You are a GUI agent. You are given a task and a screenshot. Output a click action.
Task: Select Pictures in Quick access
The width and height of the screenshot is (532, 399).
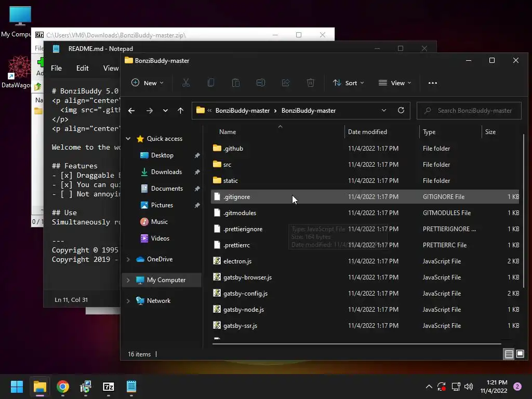pyautogui.click(x=162, y=205)
